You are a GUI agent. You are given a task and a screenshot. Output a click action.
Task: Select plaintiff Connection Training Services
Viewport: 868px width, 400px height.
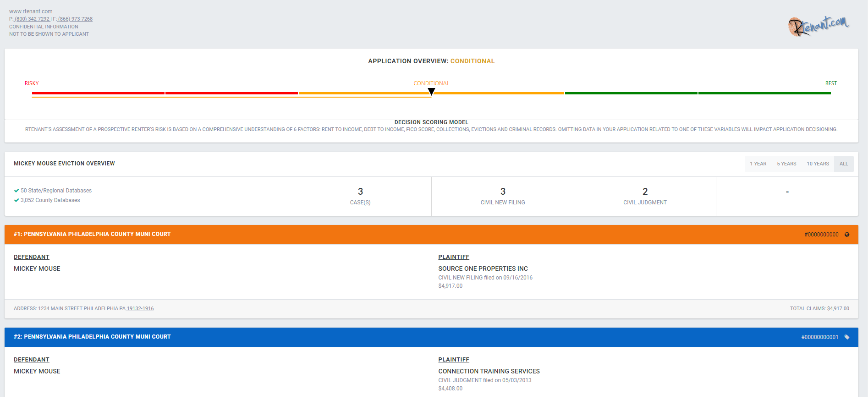coord(489,372)
